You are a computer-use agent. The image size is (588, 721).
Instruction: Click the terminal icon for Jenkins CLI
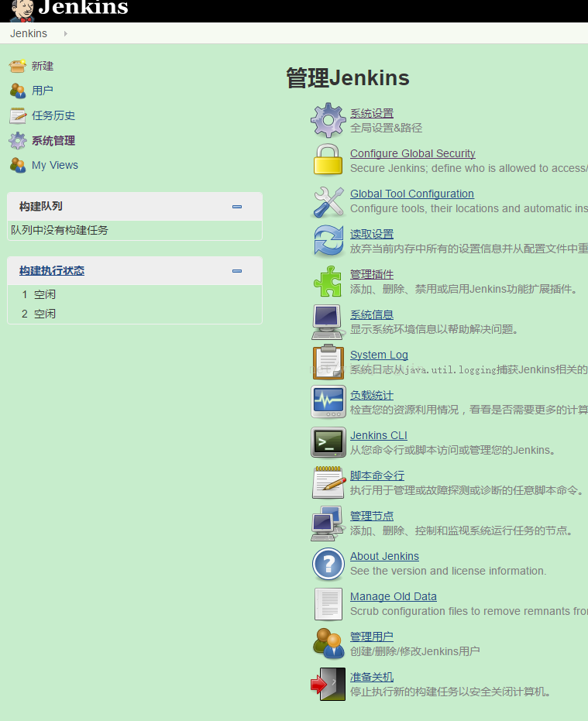coord(328,442)
